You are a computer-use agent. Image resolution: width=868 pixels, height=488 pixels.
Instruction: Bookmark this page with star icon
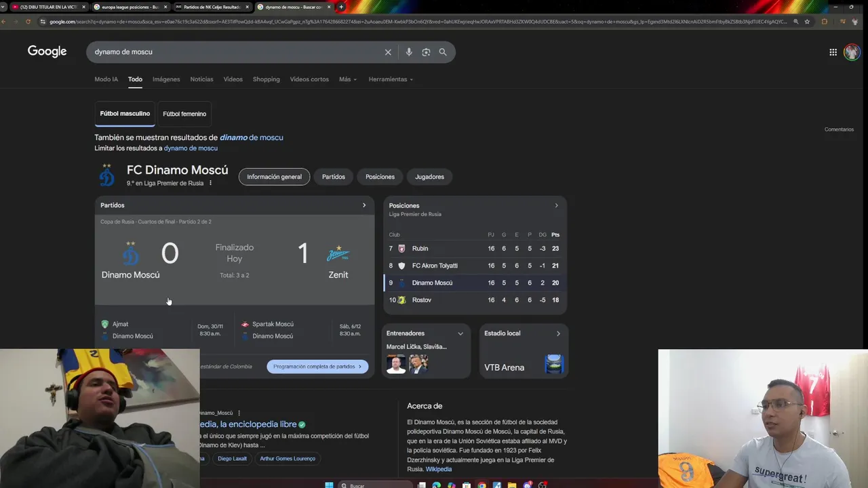(807, 22)
